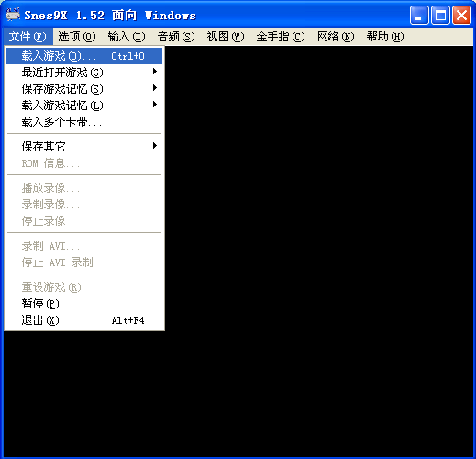This screenshot has height=459, width=476.
Task: Expand the 最近打开游戏 submenu arrow
Action: (x=155, y=72)
